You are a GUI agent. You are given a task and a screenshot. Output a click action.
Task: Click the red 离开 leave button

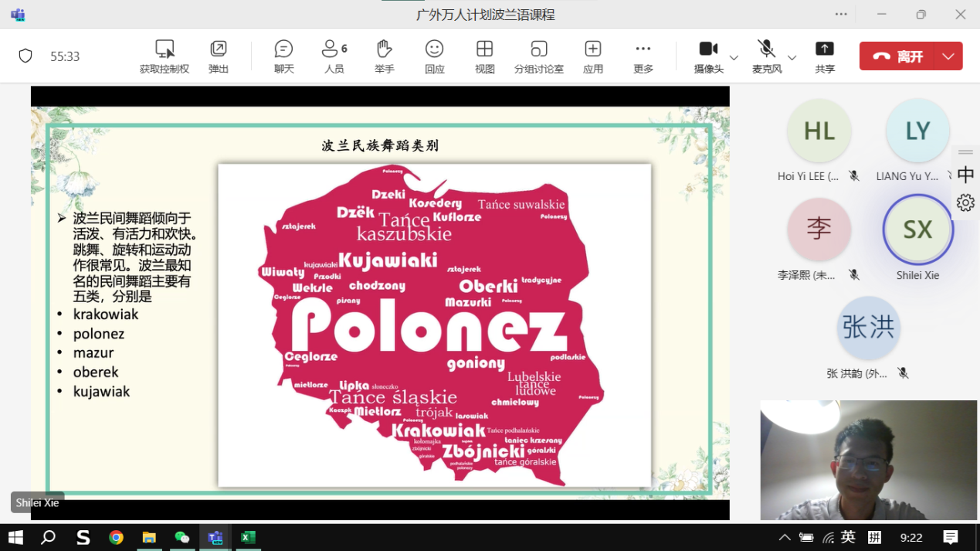[897, 56]
